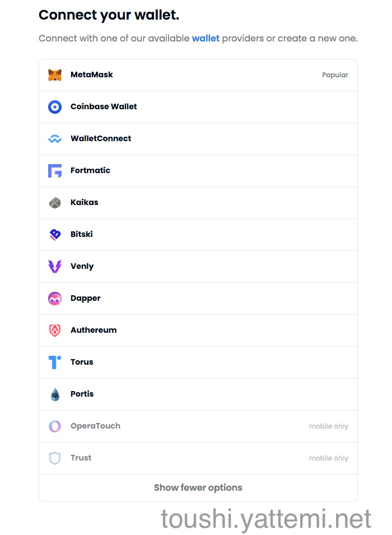Viewport: 392px width, 535px height.
Task: Choose the Coinbase Wallet label
Action: [104, 106]
